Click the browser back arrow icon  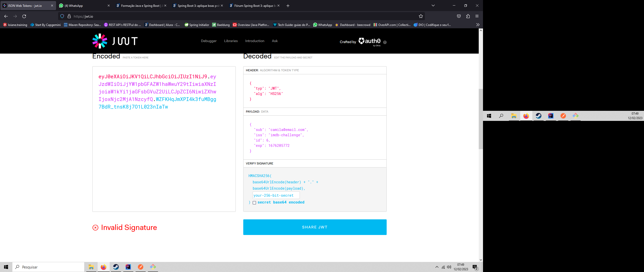pyautogui.click(x=6, y=16)
